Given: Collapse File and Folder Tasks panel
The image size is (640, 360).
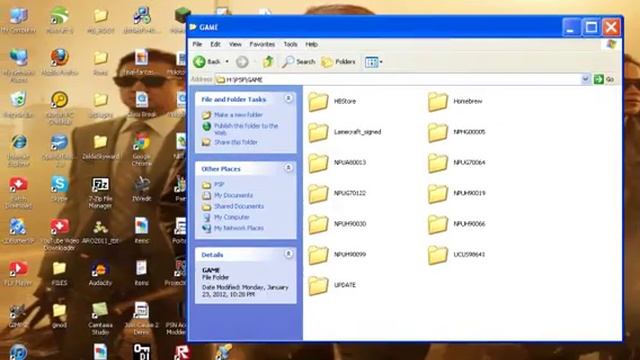Looking at the screenshot, I should pos(288,99).
